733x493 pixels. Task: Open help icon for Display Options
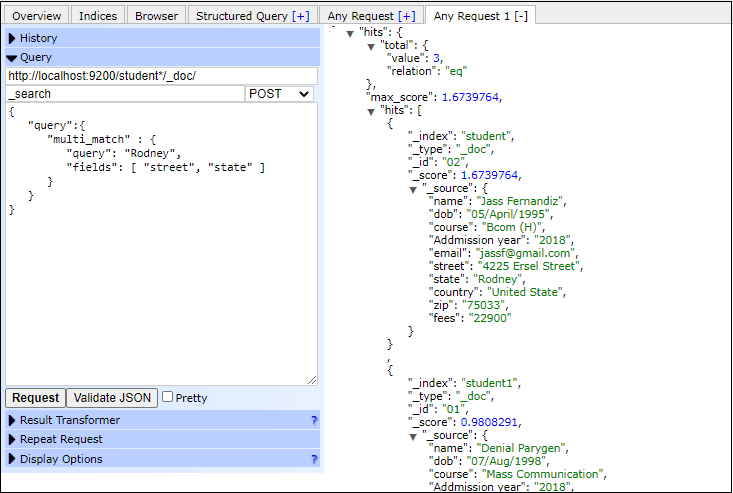314,459
